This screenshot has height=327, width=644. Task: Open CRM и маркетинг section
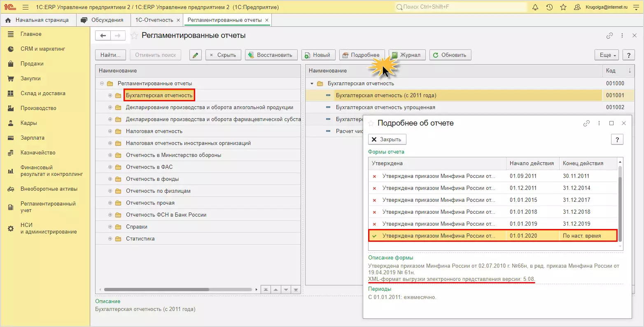(x=43, y=49)
